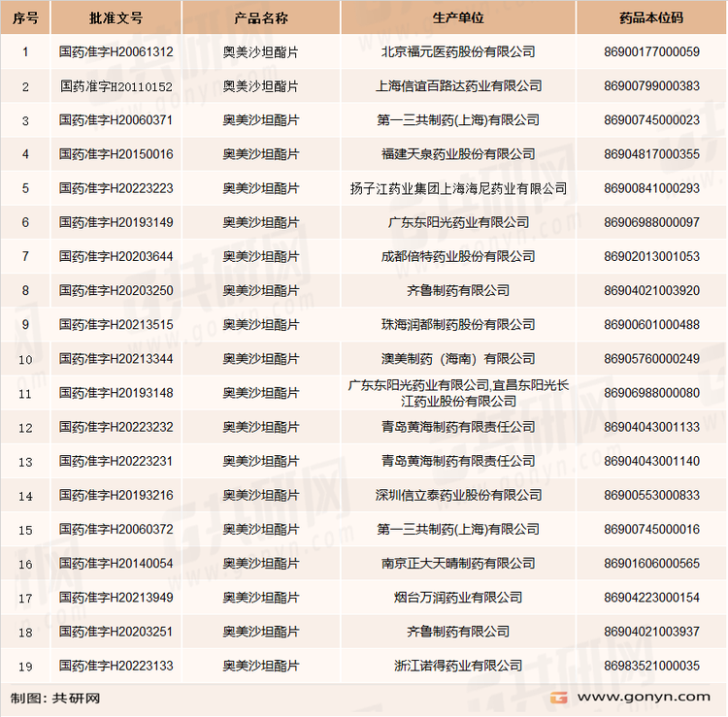Open the www.gonyn.com link
This screenshot has width=728, height=717.
coord(644,697)
